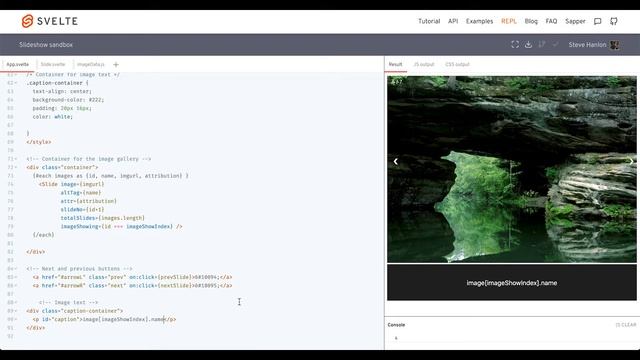Open the FAQ page
This screenshot has height=360, width=640.
coord(551,21)
